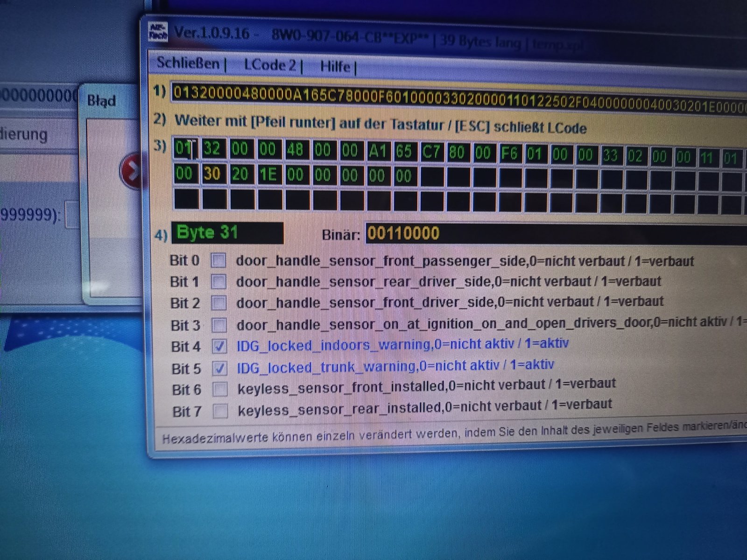This screenshot has height=560, width=747.
Task: Click the app icon in the title bar
Action: click(158, 32)
